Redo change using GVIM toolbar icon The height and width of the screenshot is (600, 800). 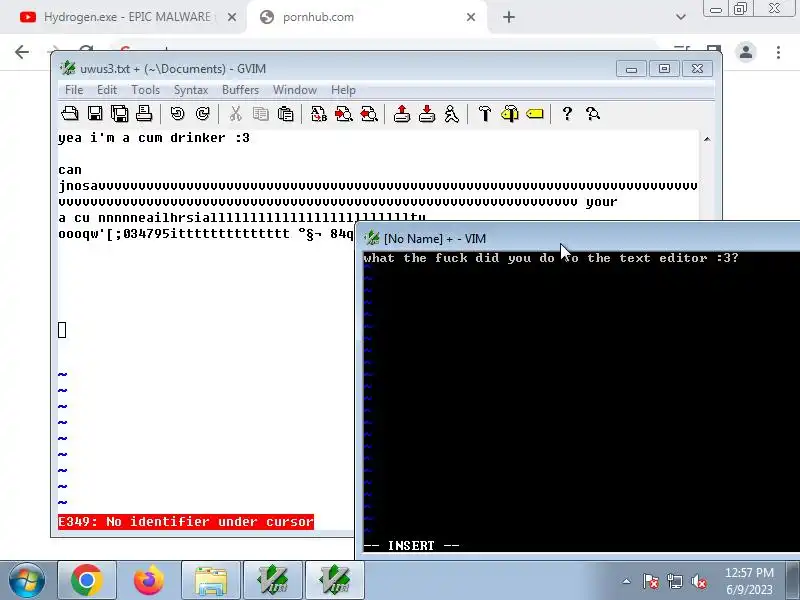point(203,113)
